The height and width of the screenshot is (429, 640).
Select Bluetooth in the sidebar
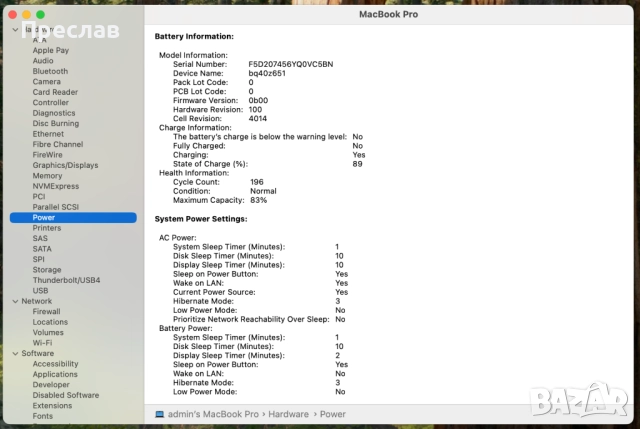coord(50,71)
